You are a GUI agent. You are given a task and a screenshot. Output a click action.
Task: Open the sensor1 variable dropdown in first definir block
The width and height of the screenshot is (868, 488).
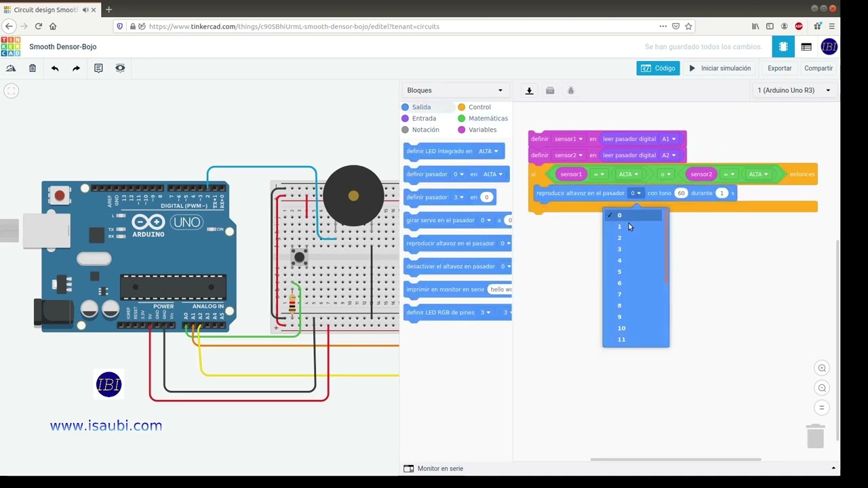(569, 139)
